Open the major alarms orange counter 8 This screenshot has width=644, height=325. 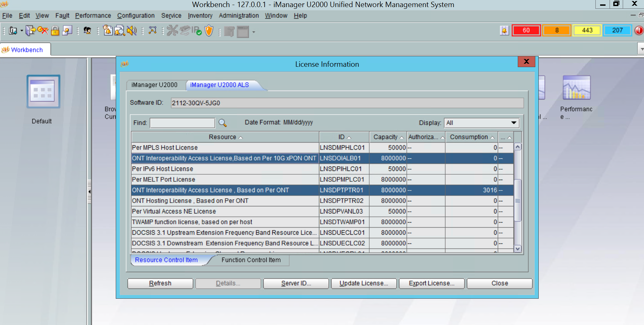pyautogui.click(x=557, y=30)
